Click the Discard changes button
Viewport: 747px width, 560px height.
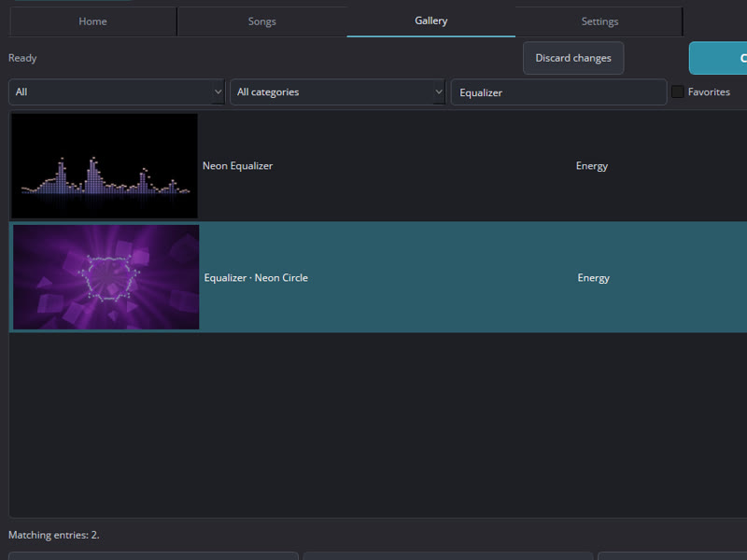coord(573,58)
